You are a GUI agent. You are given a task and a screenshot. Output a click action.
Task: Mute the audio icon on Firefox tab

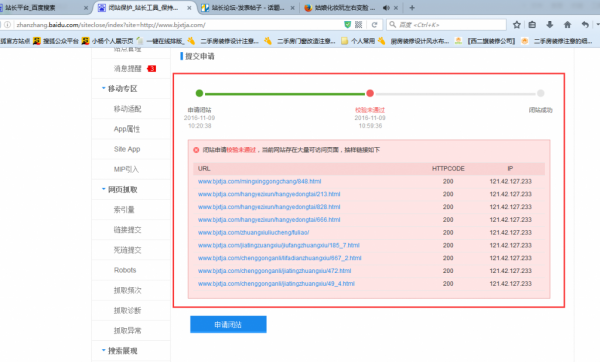(386, 8)
